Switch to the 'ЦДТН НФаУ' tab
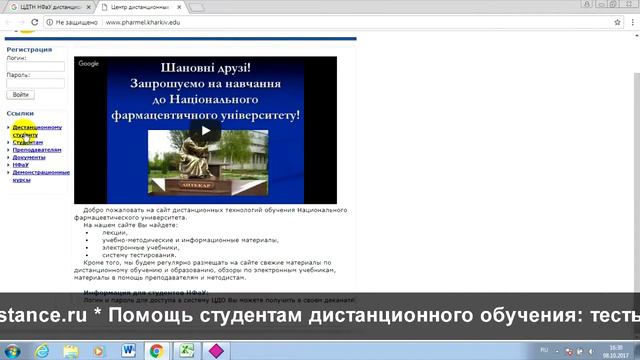Screen dimensions: 640x360 tap(50, 7)
